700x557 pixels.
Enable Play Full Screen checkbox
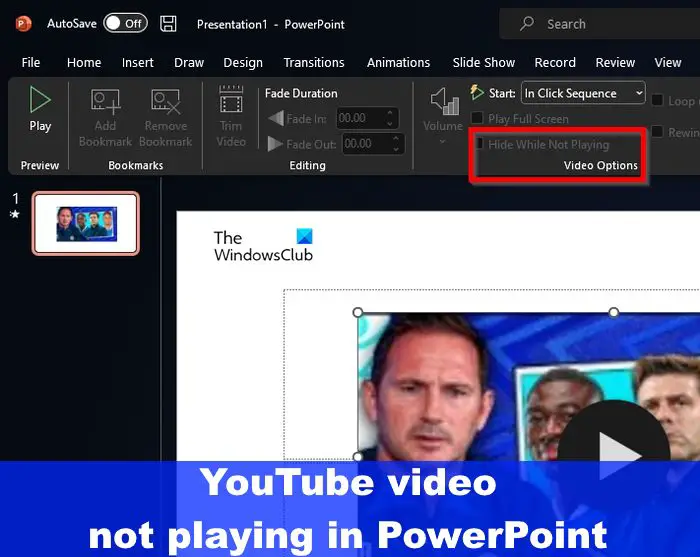coord(478,119)
